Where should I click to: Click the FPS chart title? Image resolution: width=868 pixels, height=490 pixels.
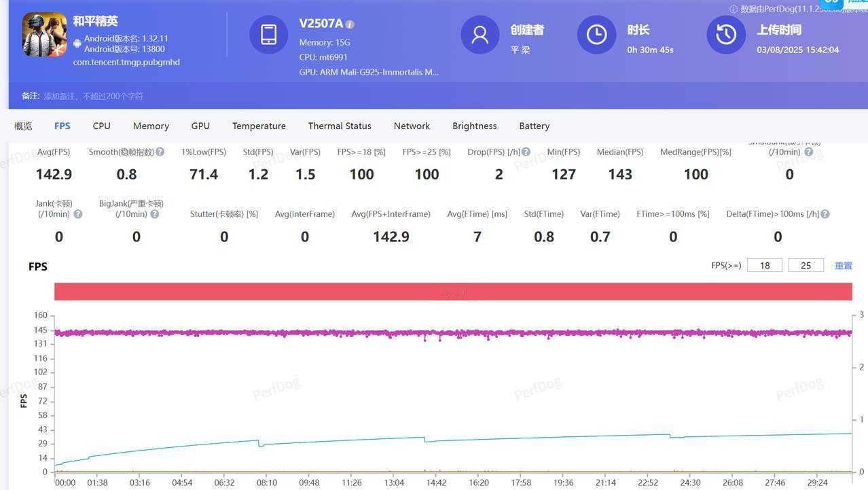pyautogui.click(x=38, y=266)
